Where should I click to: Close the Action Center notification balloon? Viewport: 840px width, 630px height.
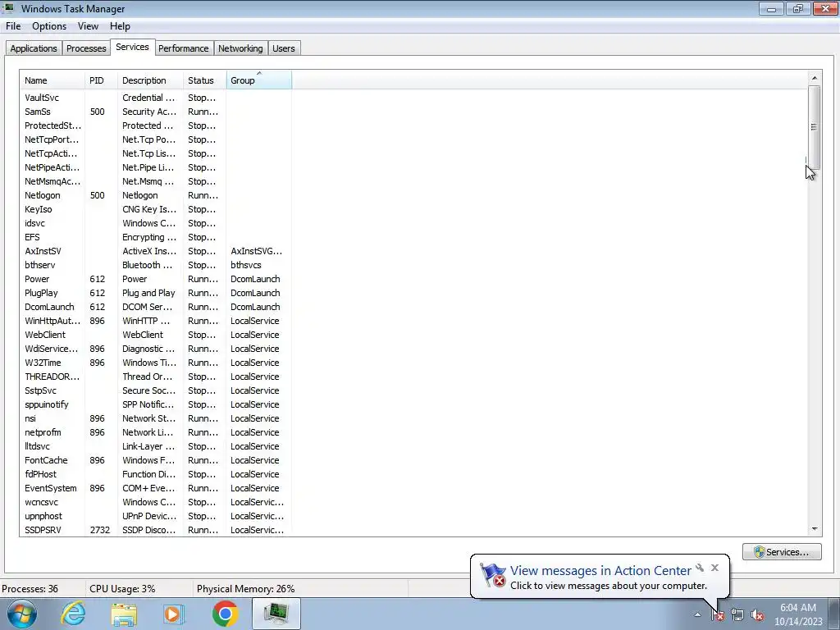(x=714, y=568)
